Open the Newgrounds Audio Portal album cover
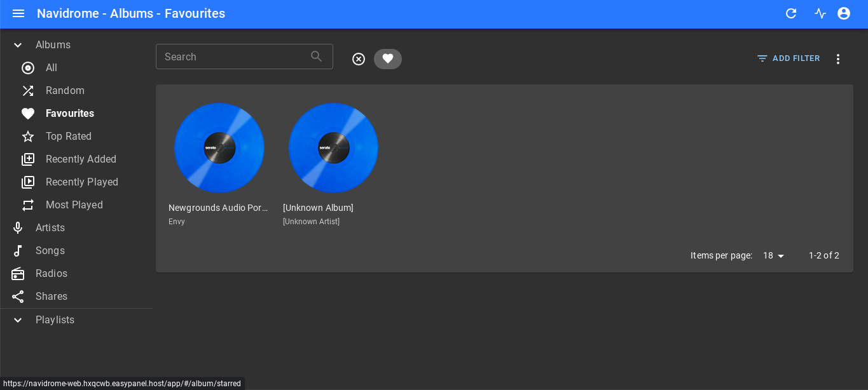Screen dimensions: 868x390 (x=219, y=148)
